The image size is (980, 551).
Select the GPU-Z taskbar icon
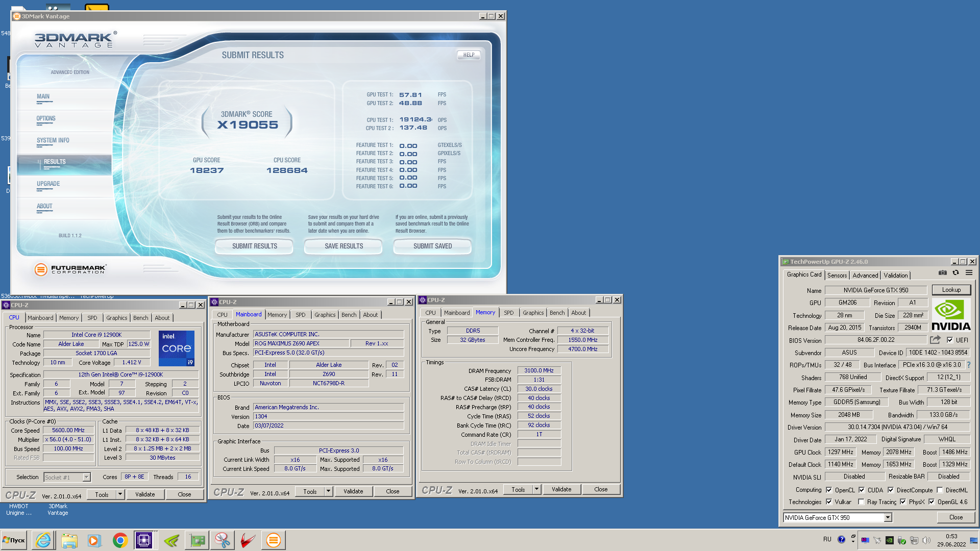point(197,540)
